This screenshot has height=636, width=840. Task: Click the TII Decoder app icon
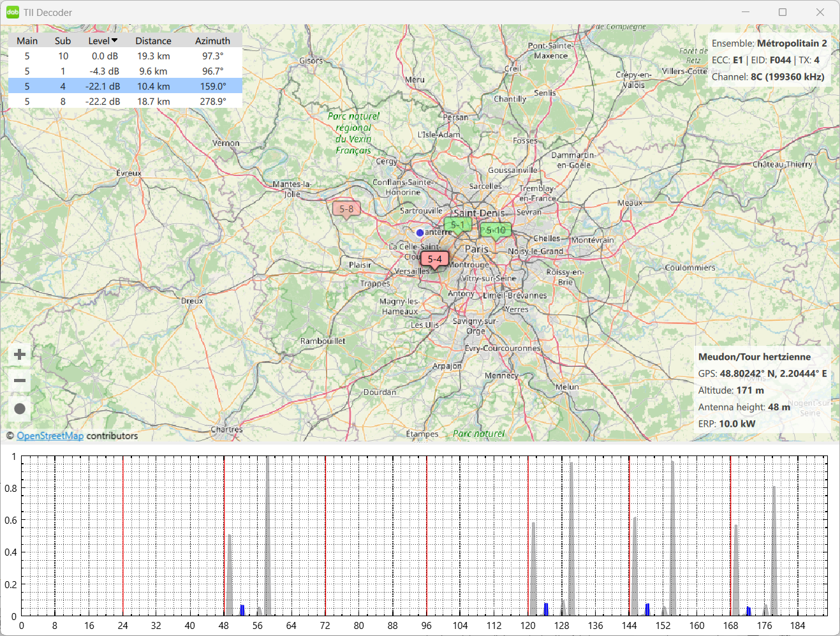pyautogui.click(x=13, y=12)
